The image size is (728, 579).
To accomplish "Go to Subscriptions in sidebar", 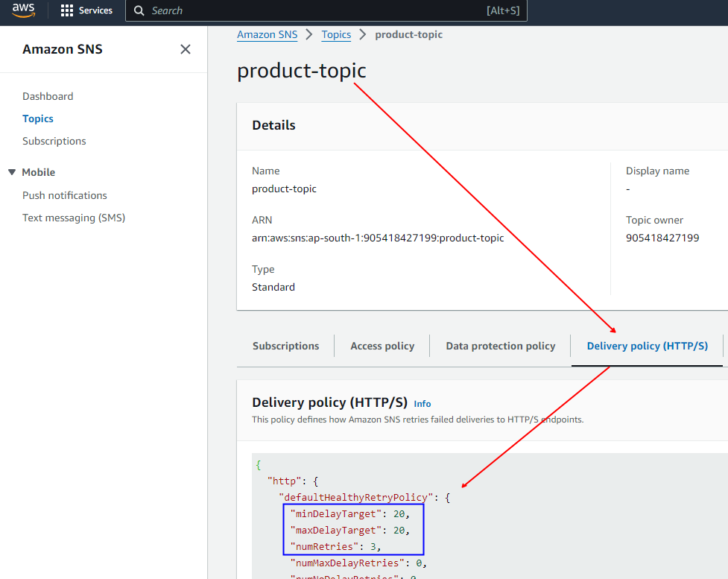I will [x=54, y=141].
